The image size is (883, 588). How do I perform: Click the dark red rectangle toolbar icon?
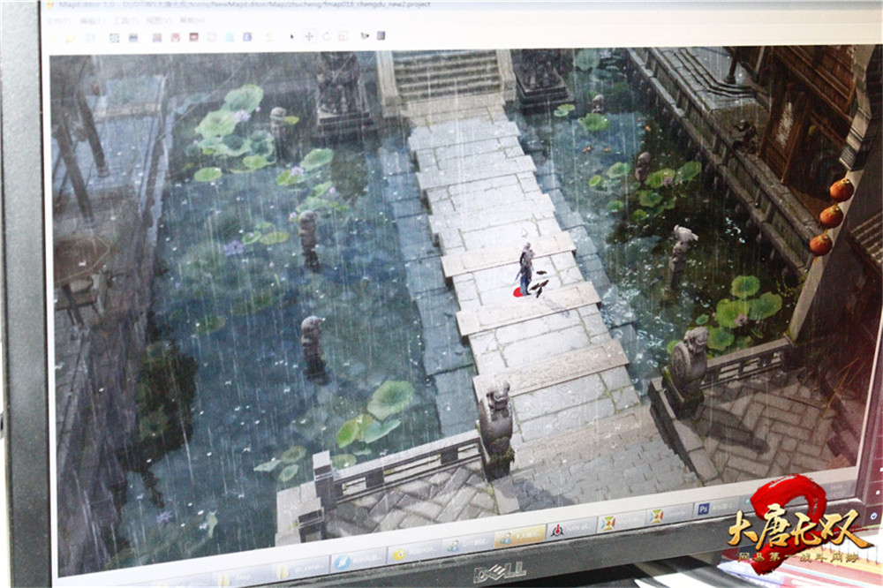click(193, 37)
